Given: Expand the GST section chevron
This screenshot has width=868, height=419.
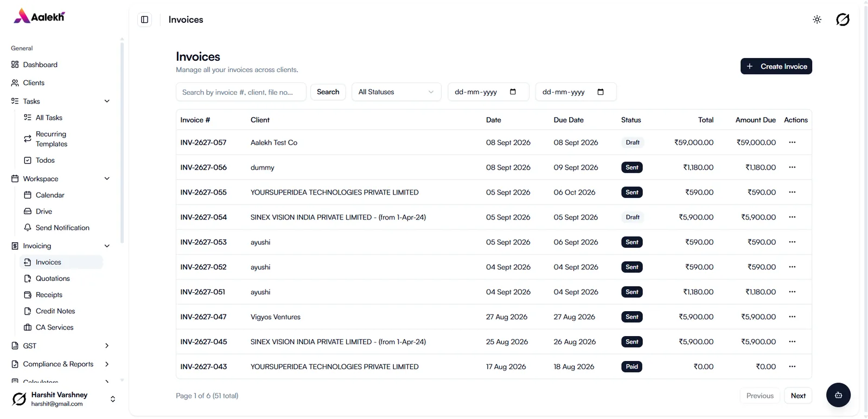Looking at the screenshot, I should tap(107, 346).
